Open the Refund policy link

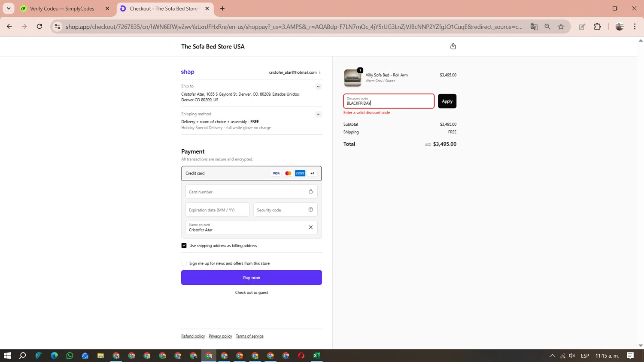tap(193, 336)
